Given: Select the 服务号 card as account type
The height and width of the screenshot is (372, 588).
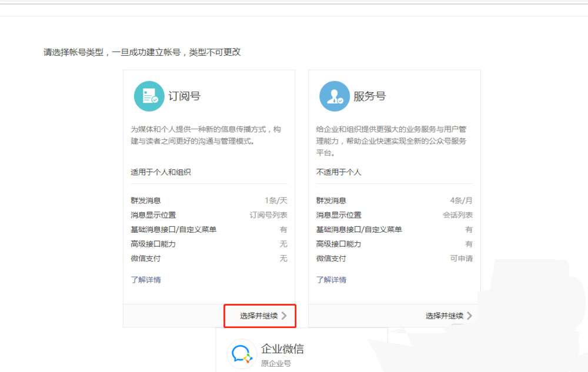Looking at the screenshot, I should pos(394,176).
